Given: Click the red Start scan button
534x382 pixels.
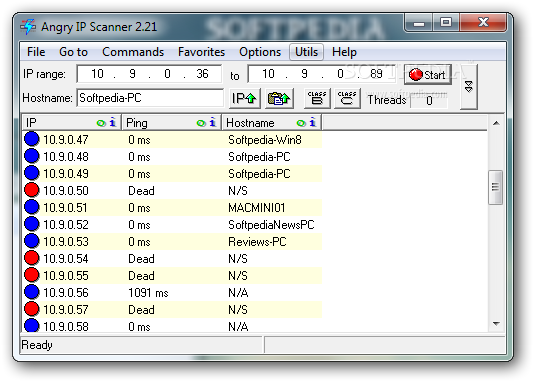Looking at the screenshot, I should pos(427,75).
